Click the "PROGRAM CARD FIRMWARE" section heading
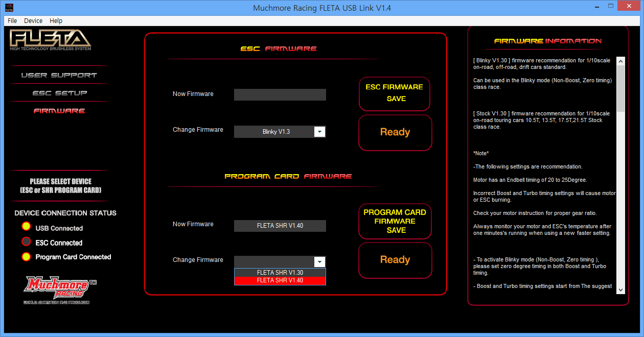644x337 pixels. pos(288,176)
